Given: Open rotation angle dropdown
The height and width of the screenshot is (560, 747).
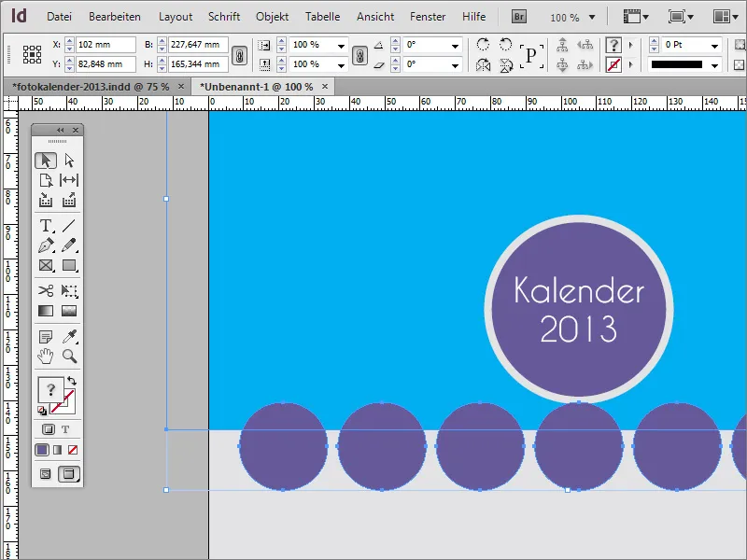Looking at the screenshot, I should pos(455,46).
